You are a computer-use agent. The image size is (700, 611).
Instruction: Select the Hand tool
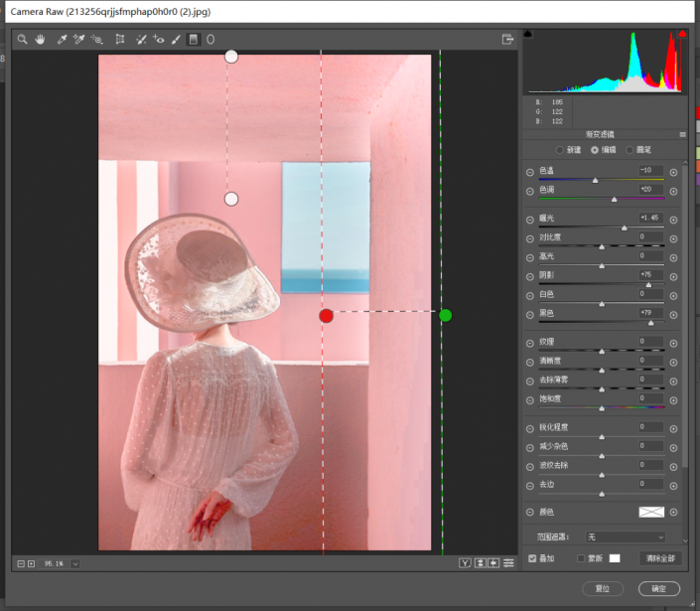click(41, 40)
